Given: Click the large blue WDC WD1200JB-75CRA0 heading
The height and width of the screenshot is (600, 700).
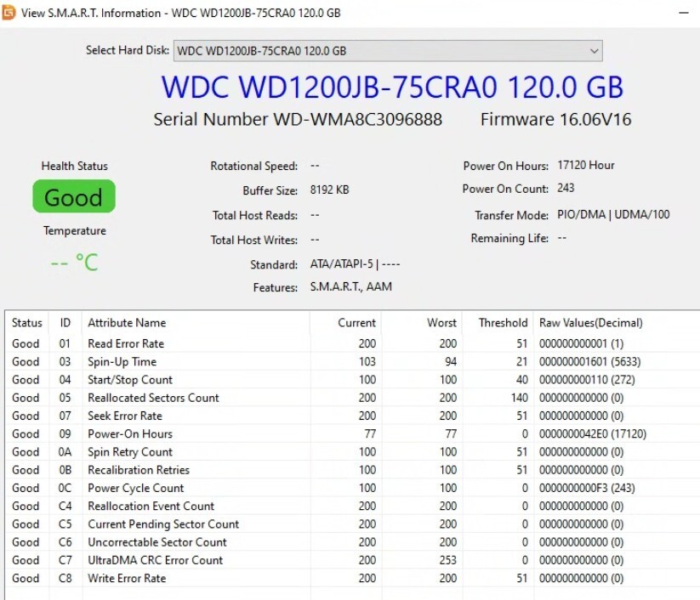Looking at the screenshot, I should tap(392, 87).
